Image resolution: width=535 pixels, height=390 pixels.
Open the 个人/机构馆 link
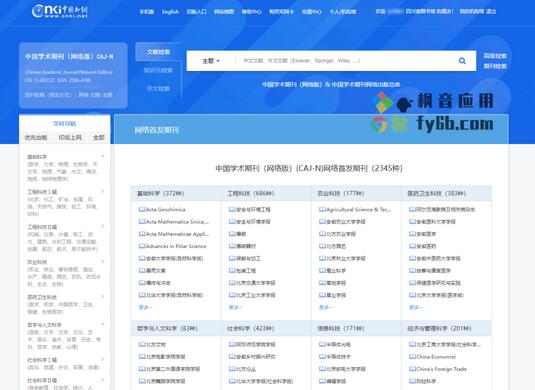(343, 12)
